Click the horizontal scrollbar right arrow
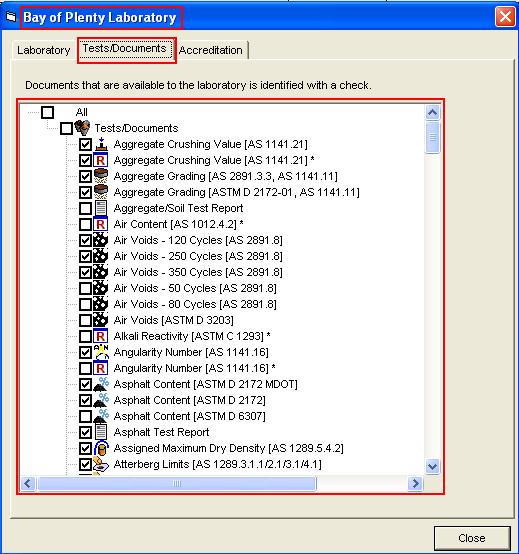 coord(415,483)
